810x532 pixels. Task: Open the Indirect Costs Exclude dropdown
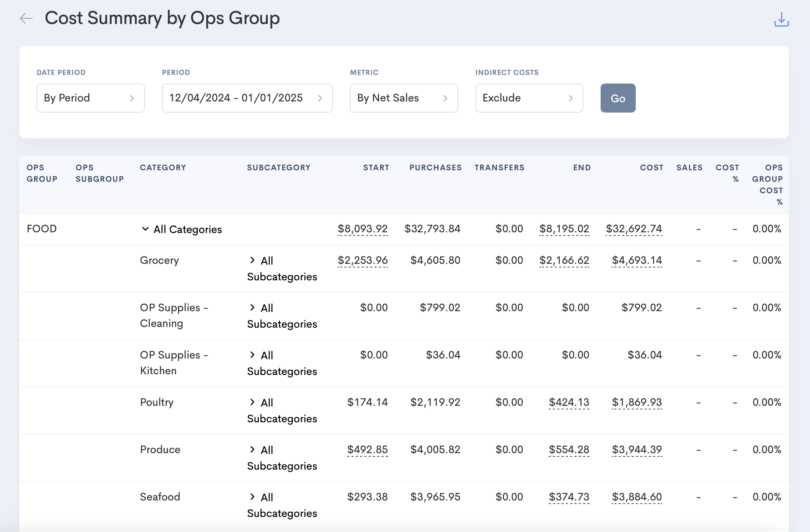[529, 98]
